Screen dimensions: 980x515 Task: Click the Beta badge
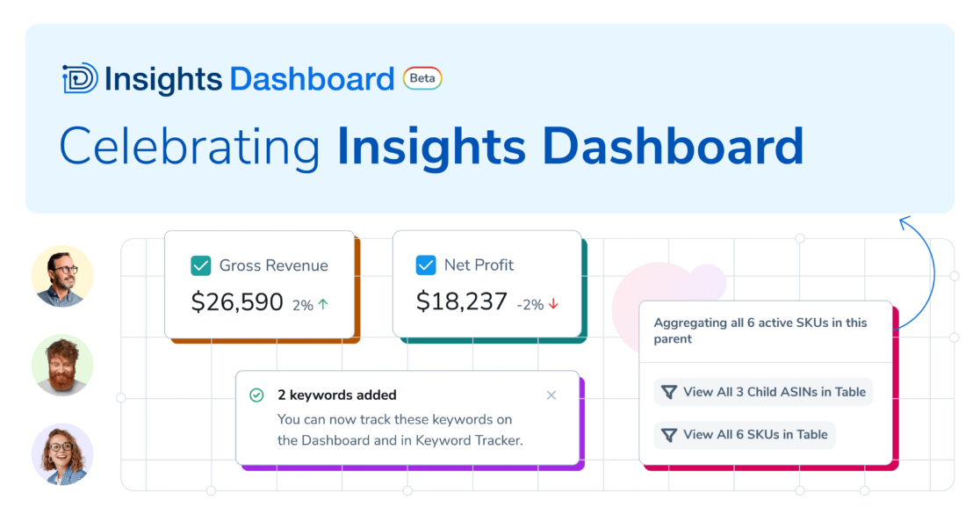click(422, 78)
